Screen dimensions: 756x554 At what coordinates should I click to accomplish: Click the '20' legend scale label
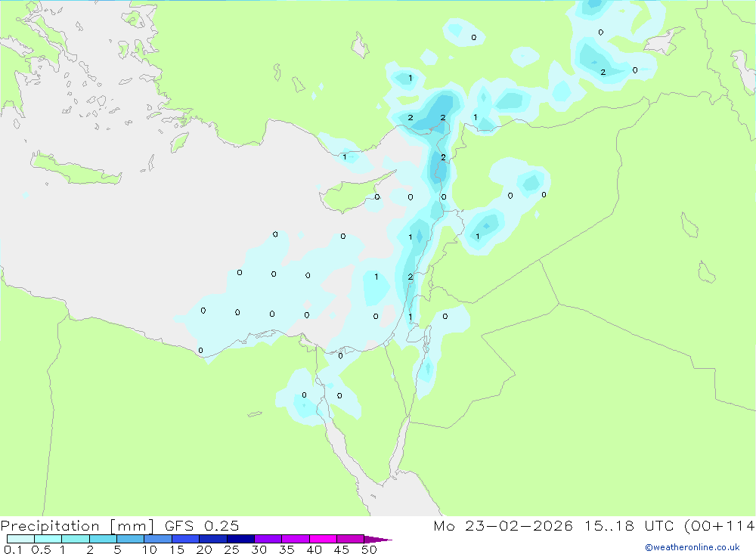coord(204,549)
